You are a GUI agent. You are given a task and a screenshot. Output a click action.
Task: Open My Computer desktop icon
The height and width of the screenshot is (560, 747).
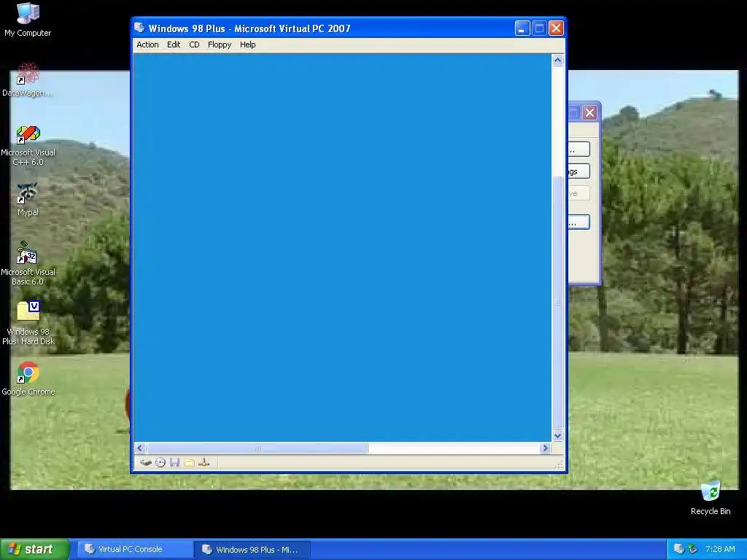pos(28,20)
